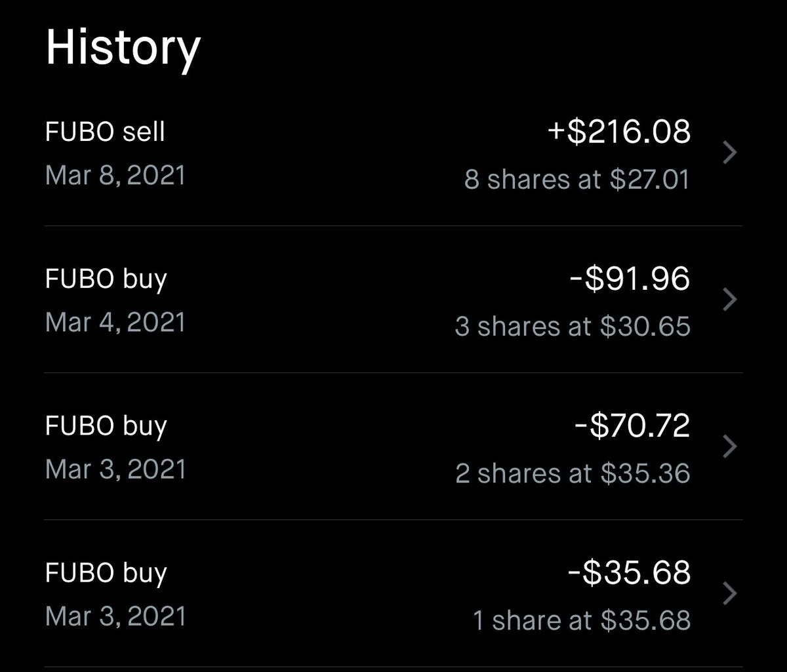Screen dimensions: 787x672
Task: Expand the Mar 4 FUBO buy chevron
Action: pyautogui.click(x=729, y=300)
